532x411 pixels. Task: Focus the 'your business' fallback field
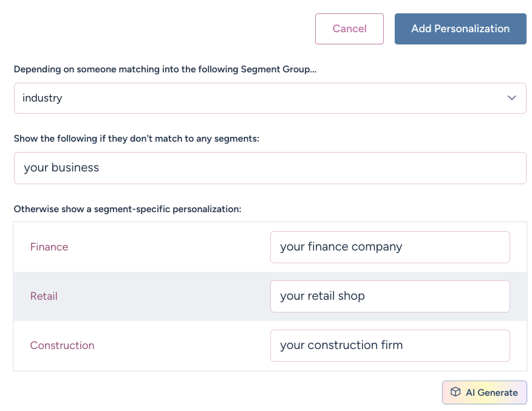tap(270, 168)
